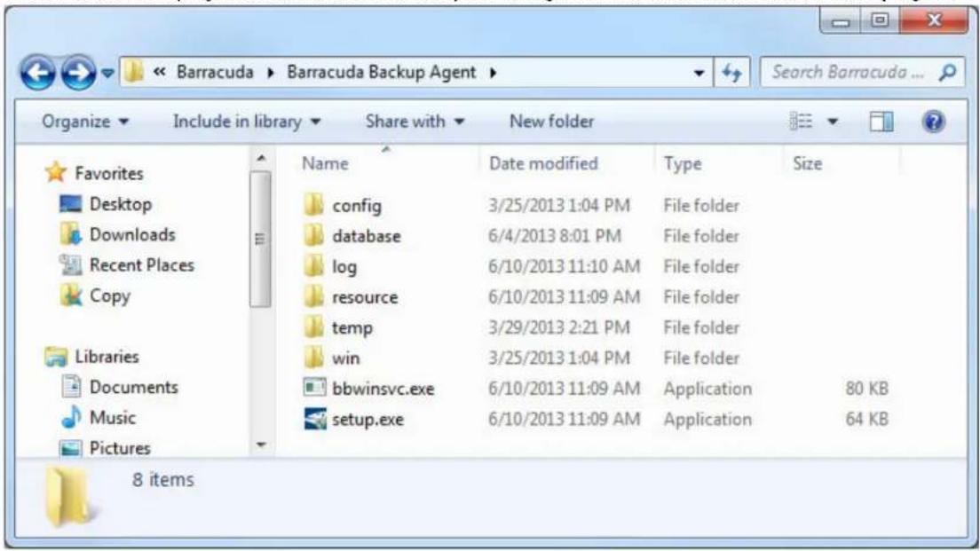Select the database folder icon
The width and height of the screenshot is (980, 551).
313,235
